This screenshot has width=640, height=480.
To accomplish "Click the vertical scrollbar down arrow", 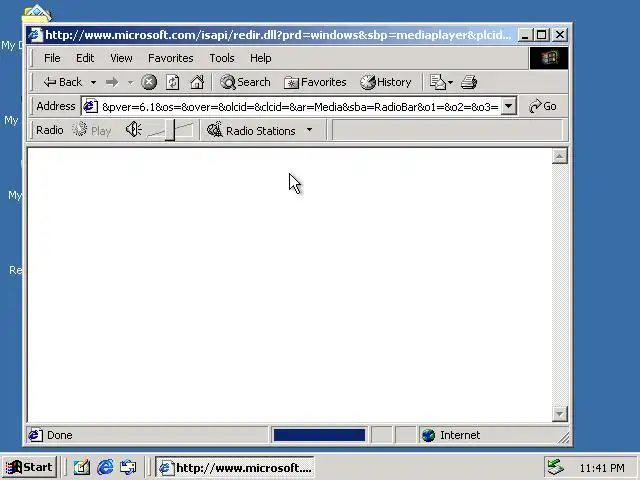I will tap(560, 414).
